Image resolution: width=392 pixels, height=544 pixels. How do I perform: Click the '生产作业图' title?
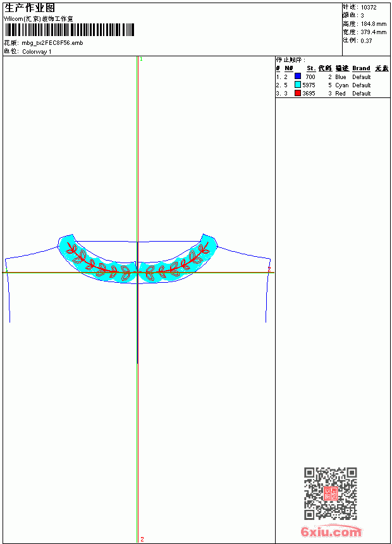click(x=30, y=8)
